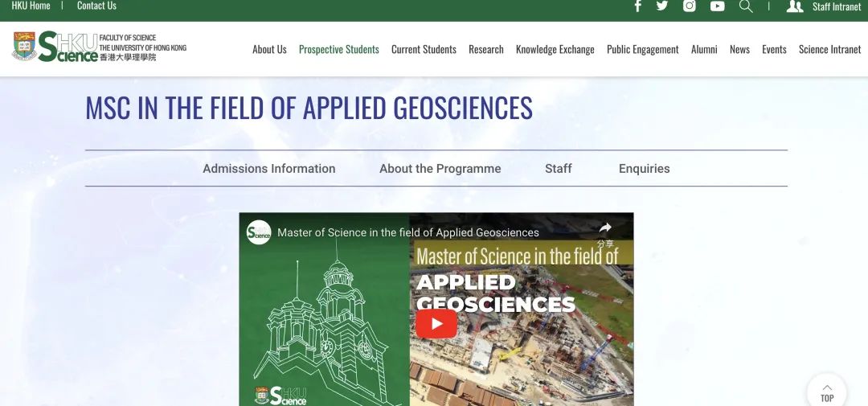Screen dimensions: 868x406
Task: Open the Facebook icon link
Action: point(638,6)
